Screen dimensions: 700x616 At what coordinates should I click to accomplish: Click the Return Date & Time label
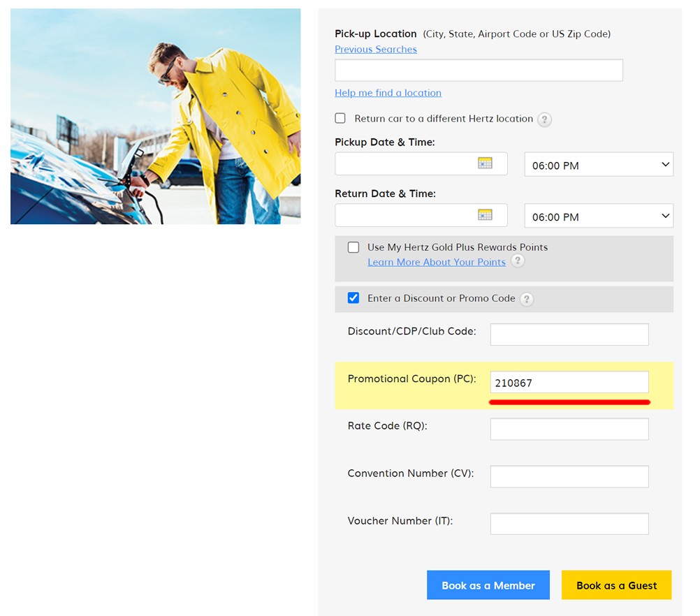pyautogui.click(x=385, y=193)
